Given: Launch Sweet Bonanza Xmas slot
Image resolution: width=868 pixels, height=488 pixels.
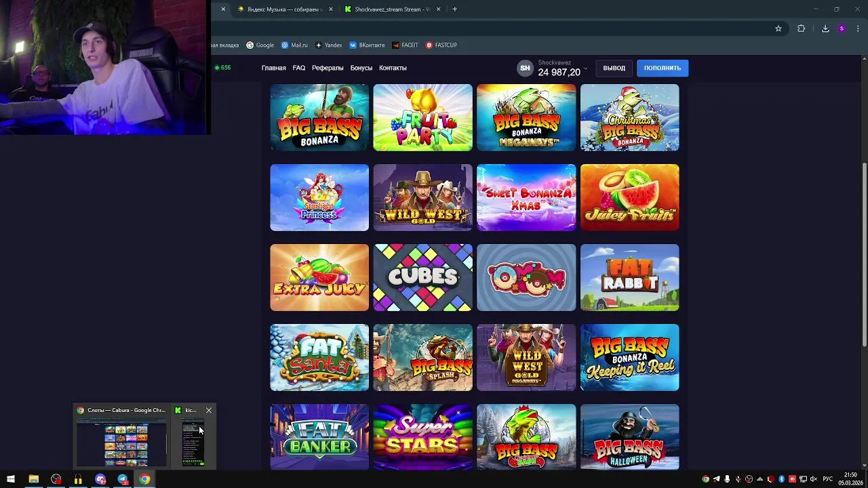Looking at the screenshot, I should tap(526, 197).
